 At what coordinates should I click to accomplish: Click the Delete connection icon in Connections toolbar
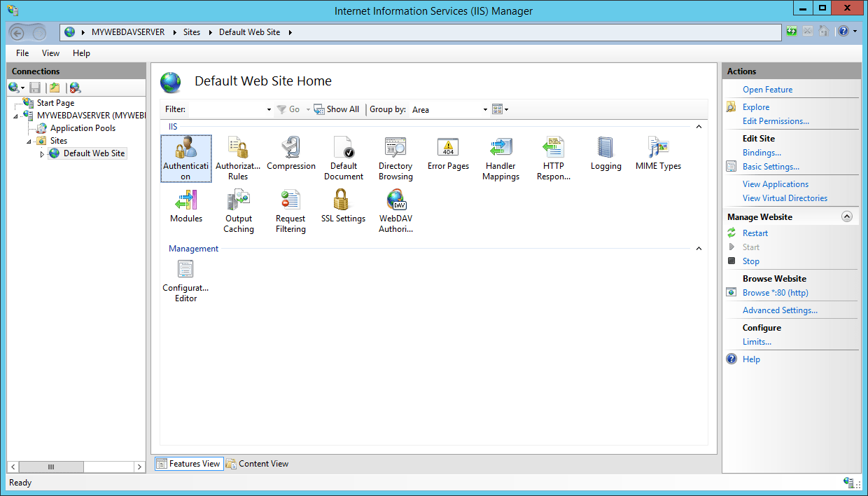click(75, 88)
